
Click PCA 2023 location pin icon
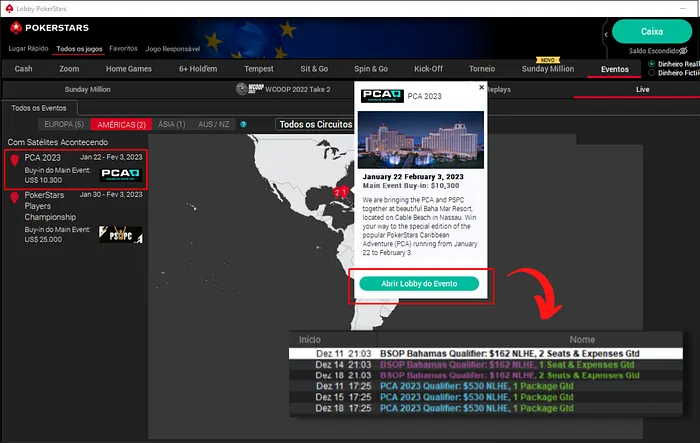[x=14, y=160]
